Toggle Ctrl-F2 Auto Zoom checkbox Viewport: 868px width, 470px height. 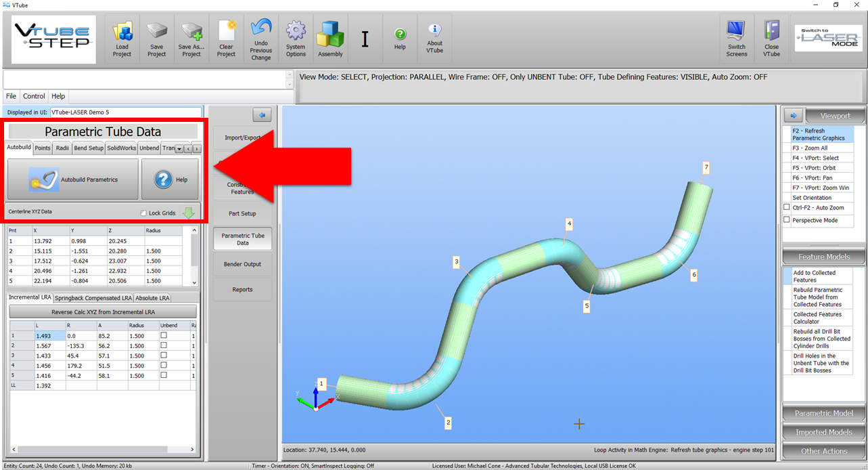pos(786,207)
